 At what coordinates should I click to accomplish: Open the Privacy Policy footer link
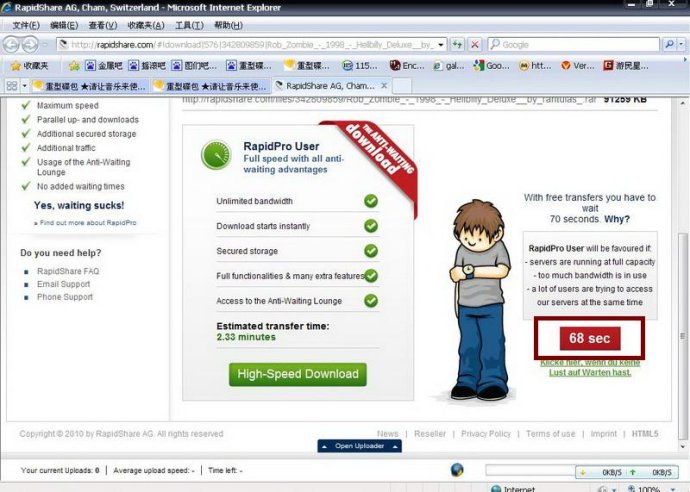point(486,434)
